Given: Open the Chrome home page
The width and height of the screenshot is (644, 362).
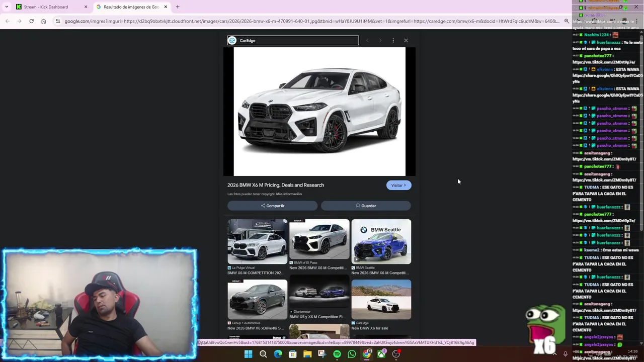Looking at the screenshot, I should click(x=43, y=21).
